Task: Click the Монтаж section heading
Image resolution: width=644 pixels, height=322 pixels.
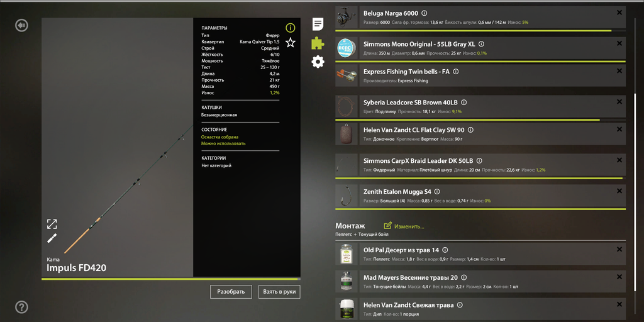Action: tap(350, 226)
